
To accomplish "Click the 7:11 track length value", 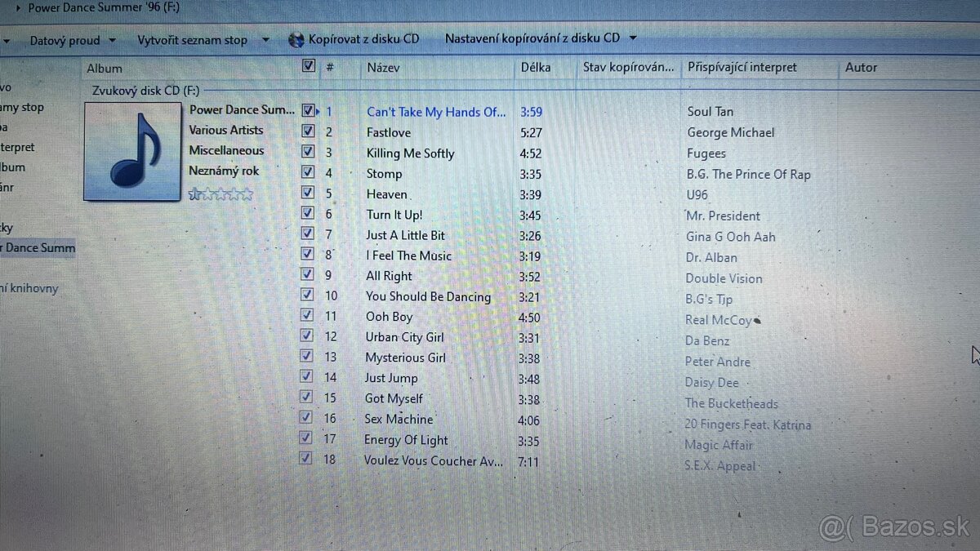I will tap(530, 461).
